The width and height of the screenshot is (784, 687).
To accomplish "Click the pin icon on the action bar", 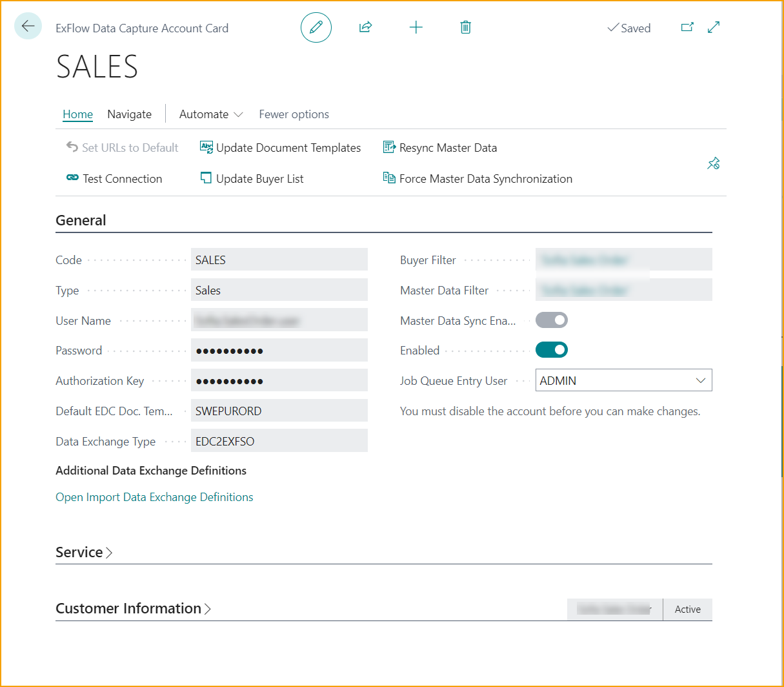I will point(713,163).
